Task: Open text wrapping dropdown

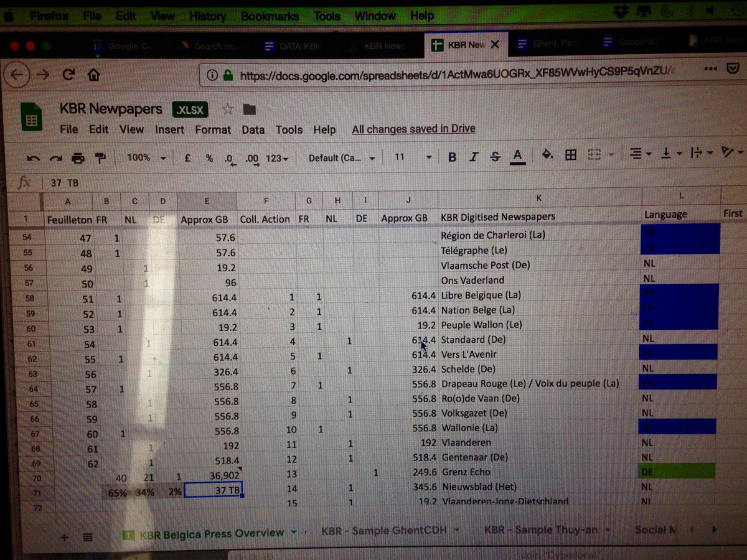Action: 702,152
